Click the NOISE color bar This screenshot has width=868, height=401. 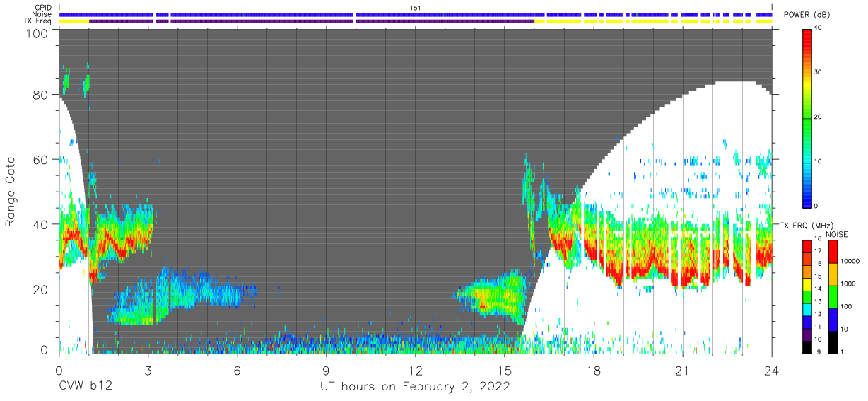833,296
